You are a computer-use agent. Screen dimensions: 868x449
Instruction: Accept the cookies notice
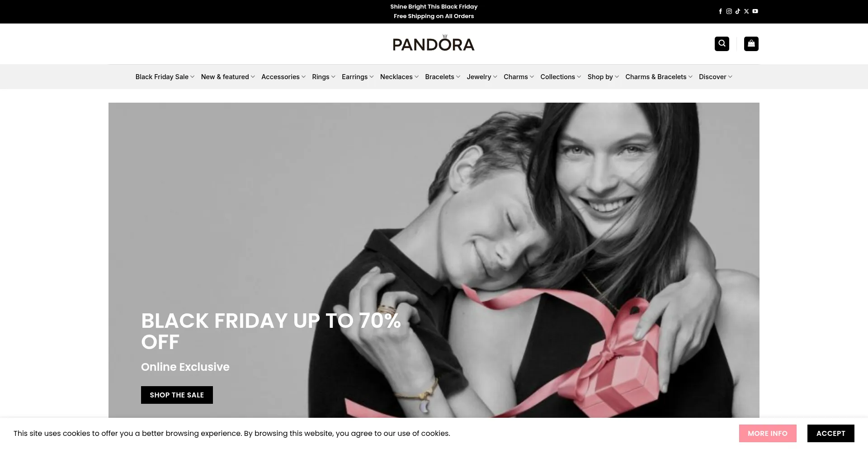[830, 433]
